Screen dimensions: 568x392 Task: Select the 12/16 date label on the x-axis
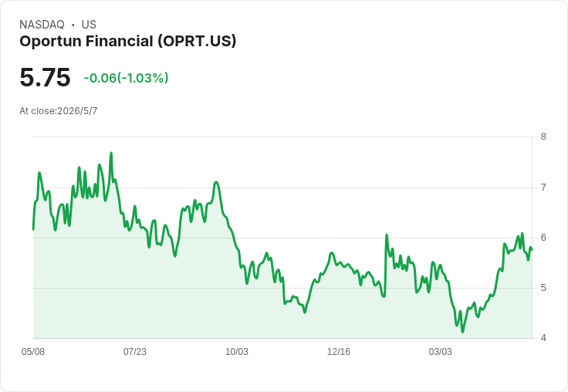coord(338,351)
